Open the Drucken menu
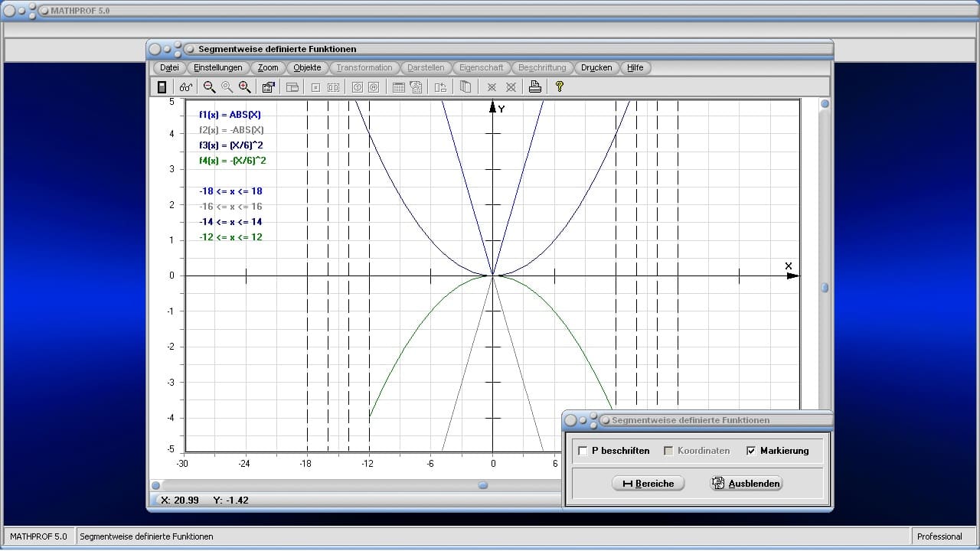The height and width of the screenshot is (551, 980). [596, 67]
